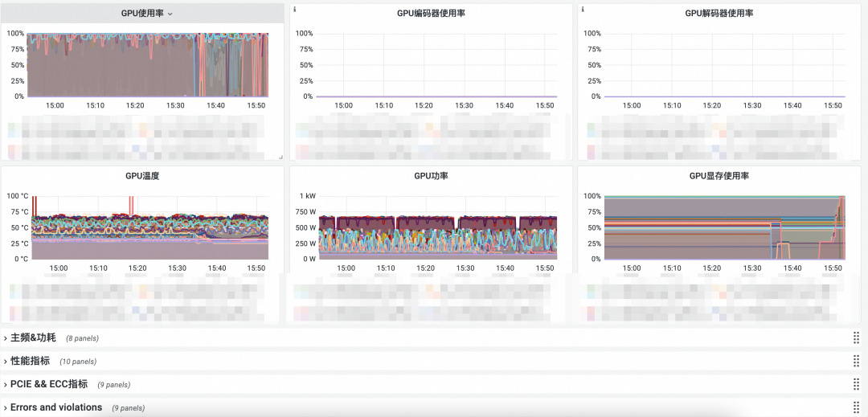Viewport: 868px width, 417px height.
Task: Select the GPU解码器使用率 panel title
Action: 719,14
